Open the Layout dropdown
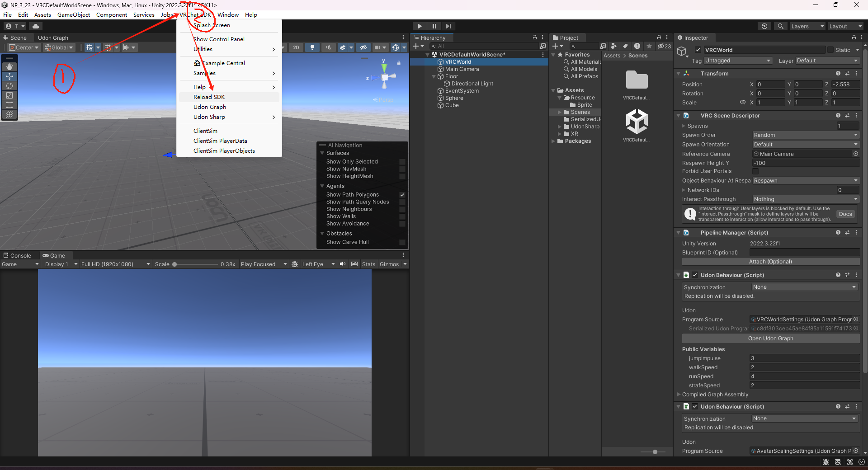 (x=845, y=26)
